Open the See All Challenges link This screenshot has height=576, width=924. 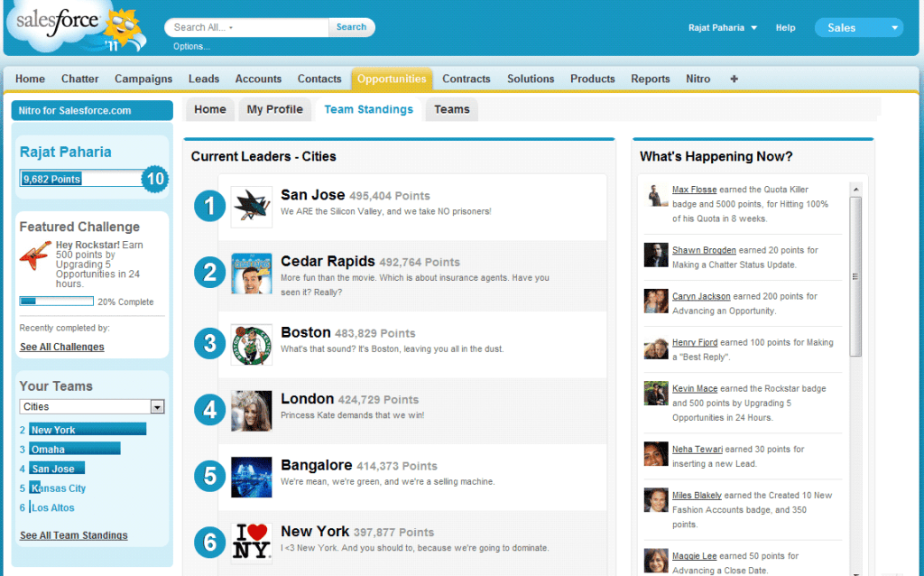(62, 347)
